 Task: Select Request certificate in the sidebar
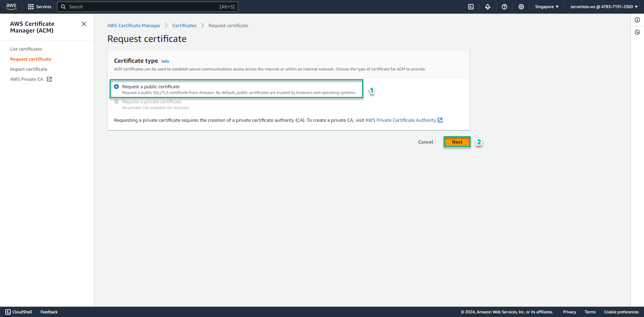(31, 59)
